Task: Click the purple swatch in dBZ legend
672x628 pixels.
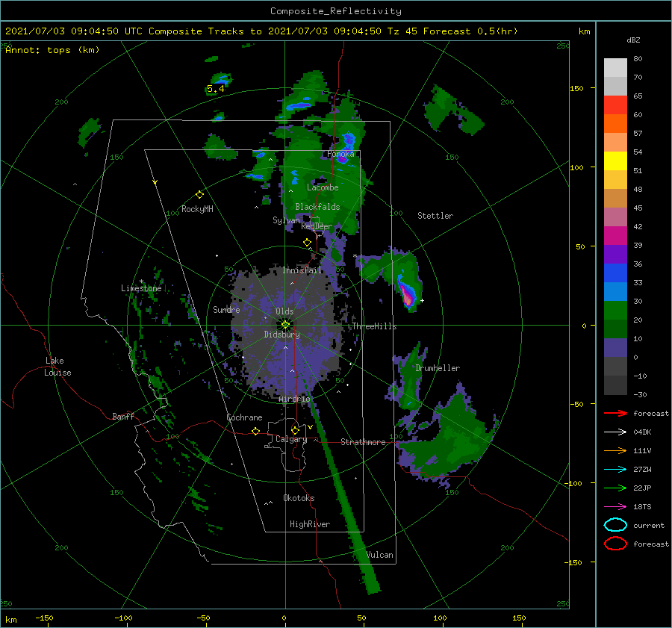Action: point(615,254)
